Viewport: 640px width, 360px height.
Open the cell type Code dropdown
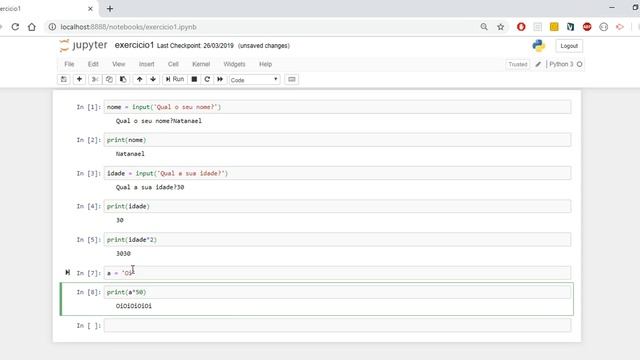254,80
